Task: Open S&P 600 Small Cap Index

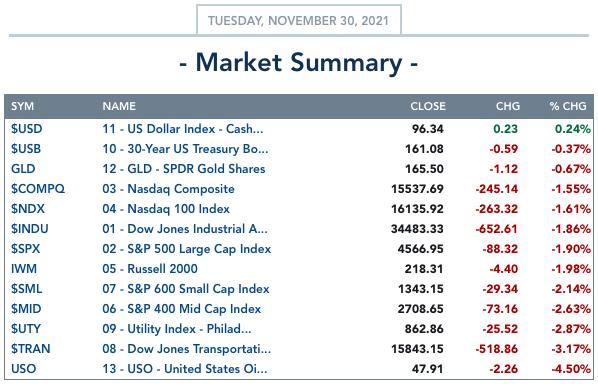Action: click(186, 289)
